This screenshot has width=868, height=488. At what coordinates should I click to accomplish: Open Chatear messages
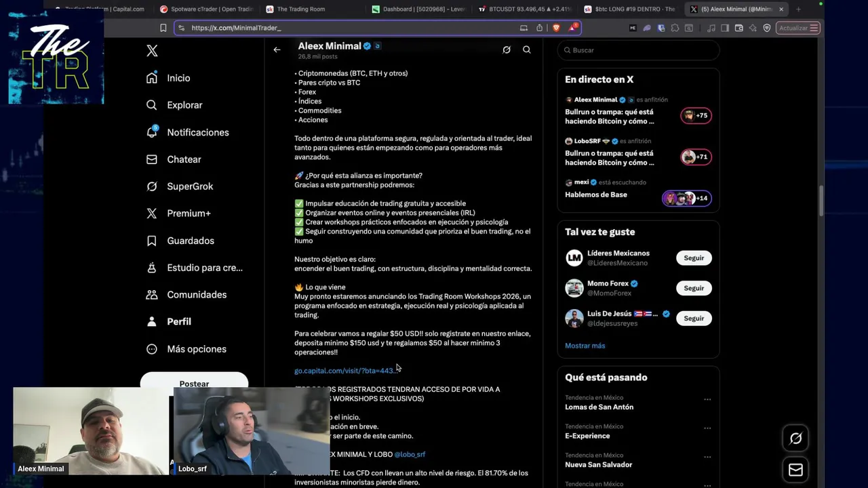point(174,159)
